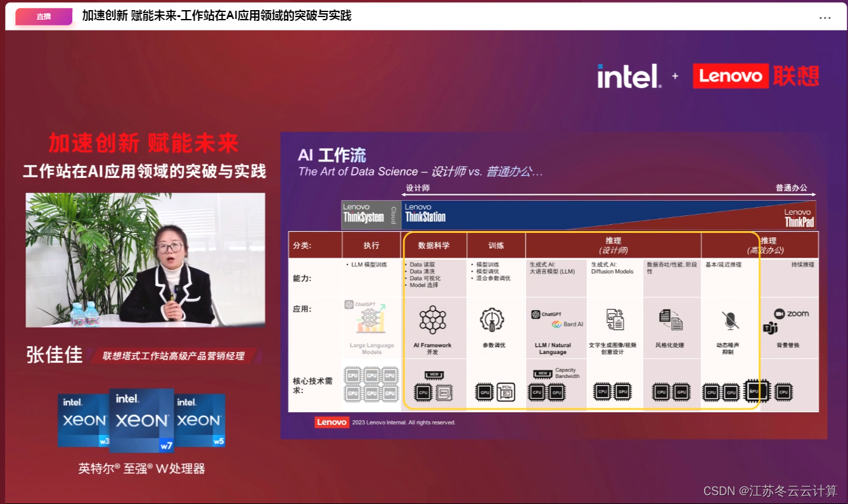Click the Zoom logo icon
Image resolution: width=848 pixels, height=504 pixels.
[x=791, y=314]
